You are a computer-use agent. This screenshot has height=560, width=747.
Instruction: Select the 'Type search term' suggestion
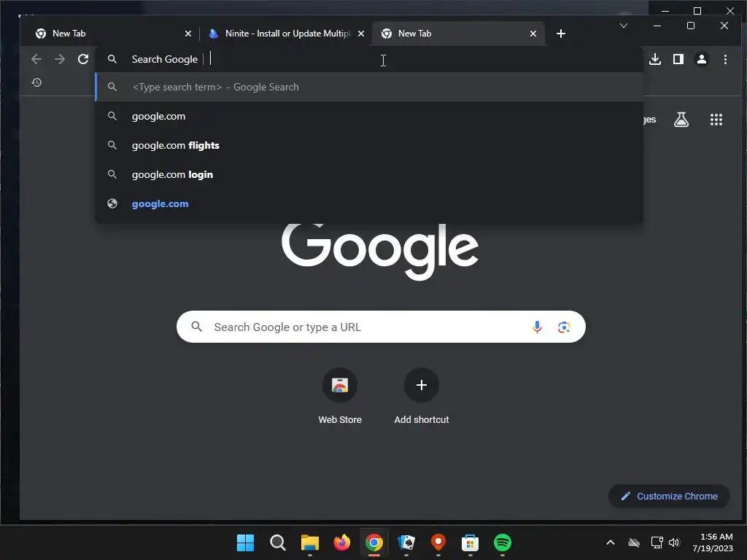(x=369, y=87)
